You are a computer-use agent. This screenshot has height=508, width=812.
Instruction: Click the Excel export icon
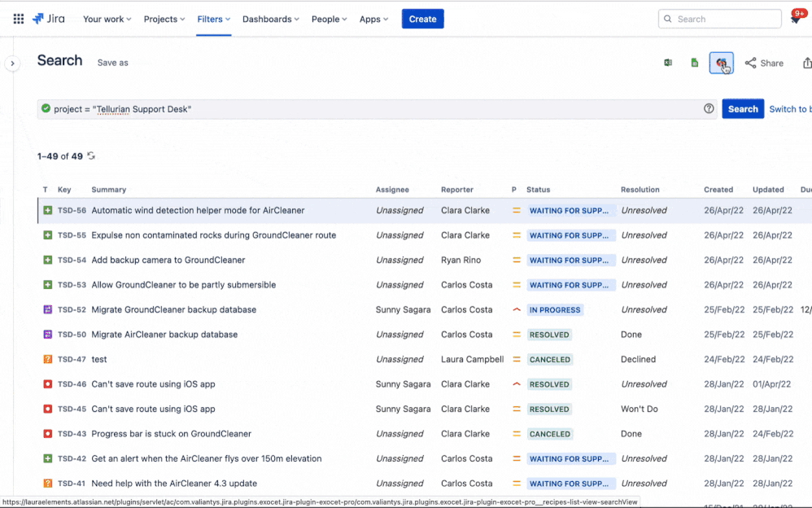pos(668,63)
